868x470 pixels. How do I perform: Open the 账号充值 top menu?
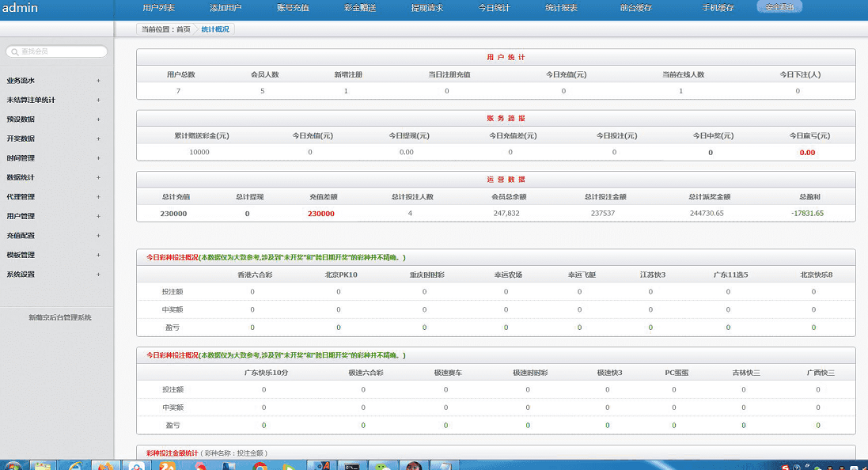pos(293,8)
